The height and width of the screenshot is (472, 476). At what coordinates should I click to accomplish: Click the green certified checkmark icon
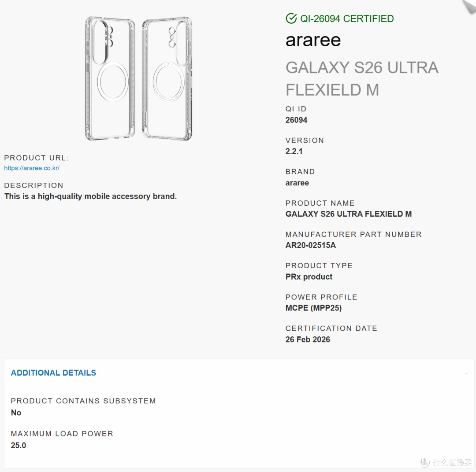coord(291,18)
